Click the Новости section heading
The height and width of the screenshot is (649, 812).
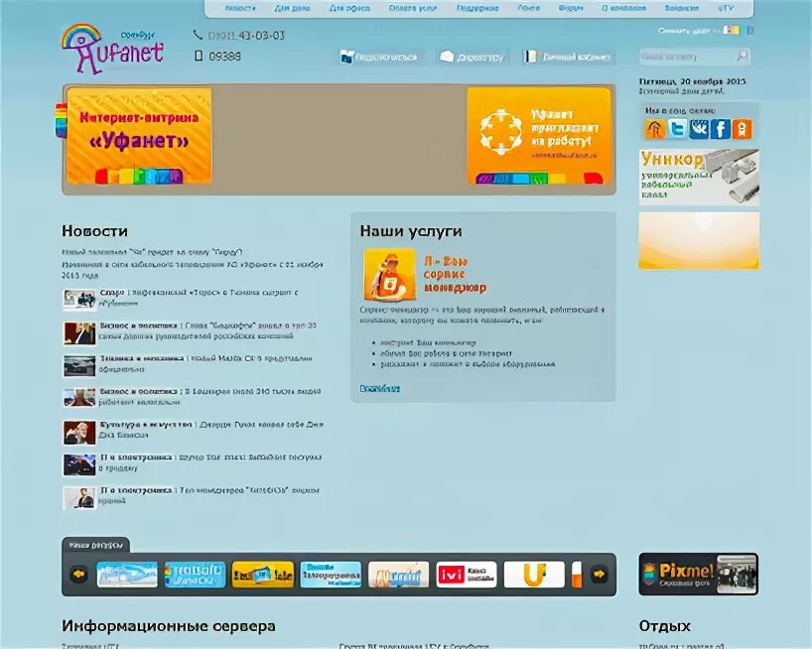(x=94, y=231)
